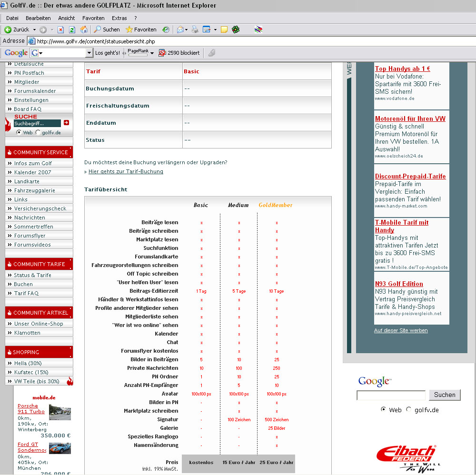Stop page loading with the red X icon
Viewport: 476px width, 475px height.
click(61, 30)
